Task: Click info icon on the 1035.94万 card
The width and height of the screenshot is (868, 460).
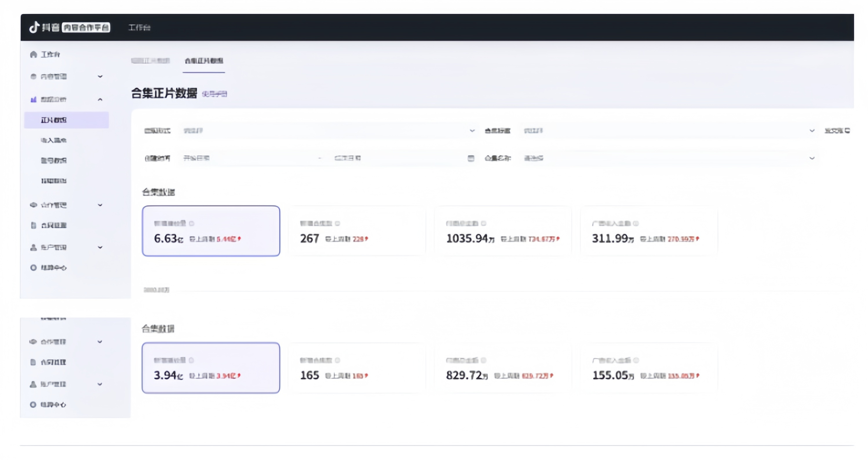Action: click(x=484, y=223)
